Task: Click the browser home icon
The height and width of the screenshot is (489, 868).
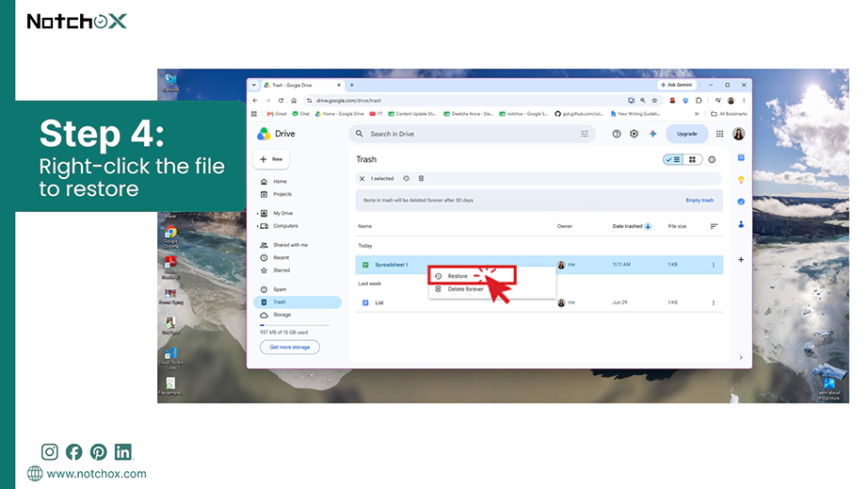Action: [294, 100]
